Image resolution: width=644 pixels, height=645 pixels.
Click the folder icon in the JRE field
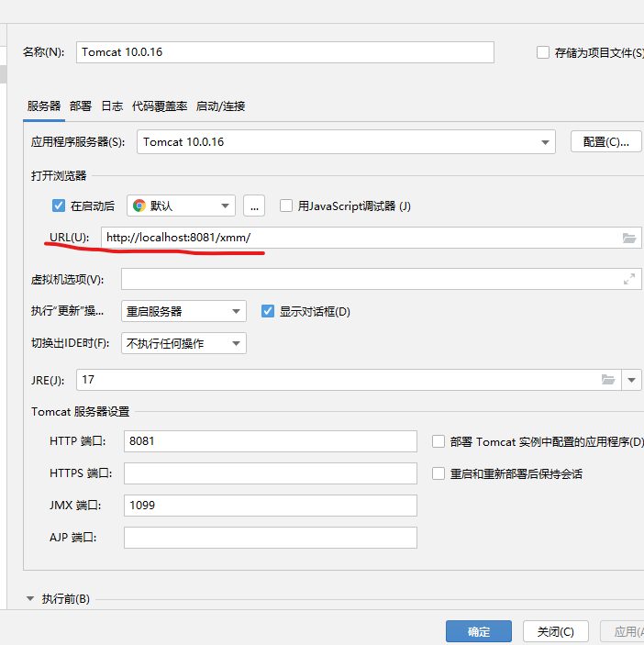608,379
